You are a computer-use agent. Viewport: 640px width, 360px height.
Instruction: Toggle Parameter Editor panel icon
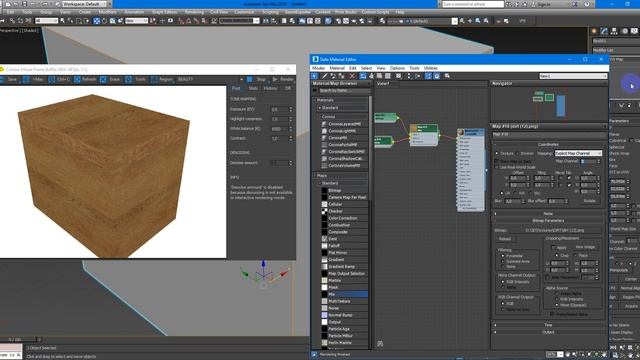click(437, 76)
